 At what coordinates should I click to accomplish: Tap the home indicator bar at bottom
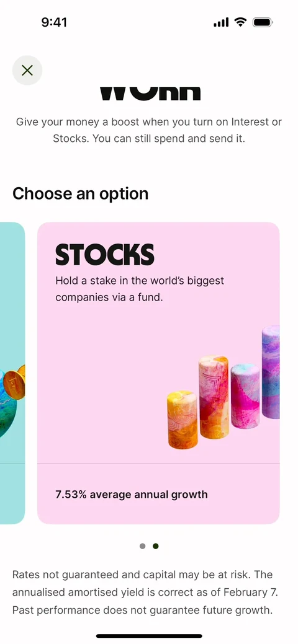[149, 636]
